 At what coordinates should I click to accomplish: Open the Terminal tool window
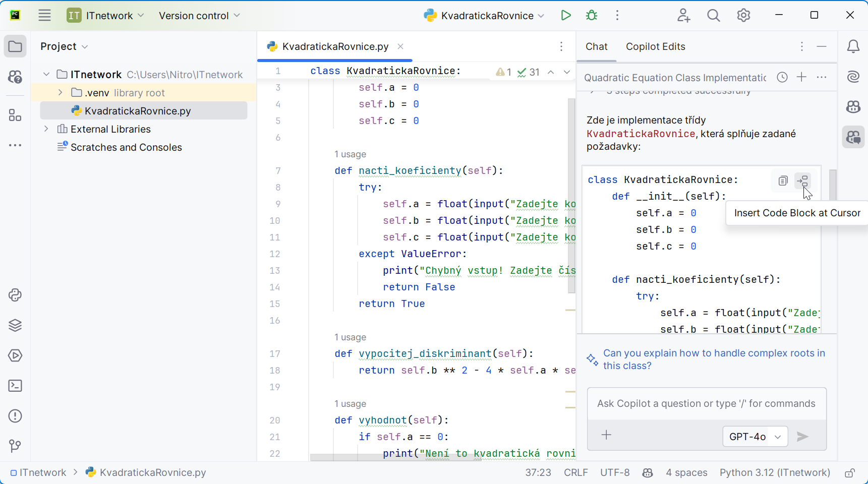(15, 386)
